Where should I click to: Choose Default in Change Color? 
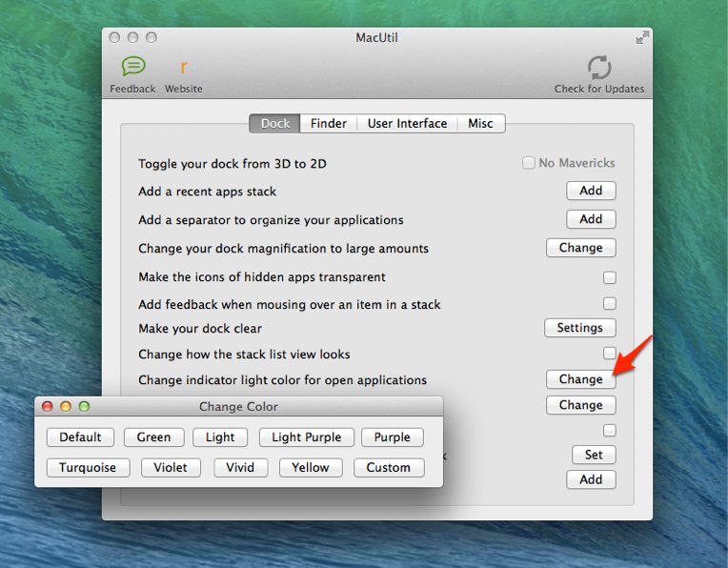tap(80, 437)
